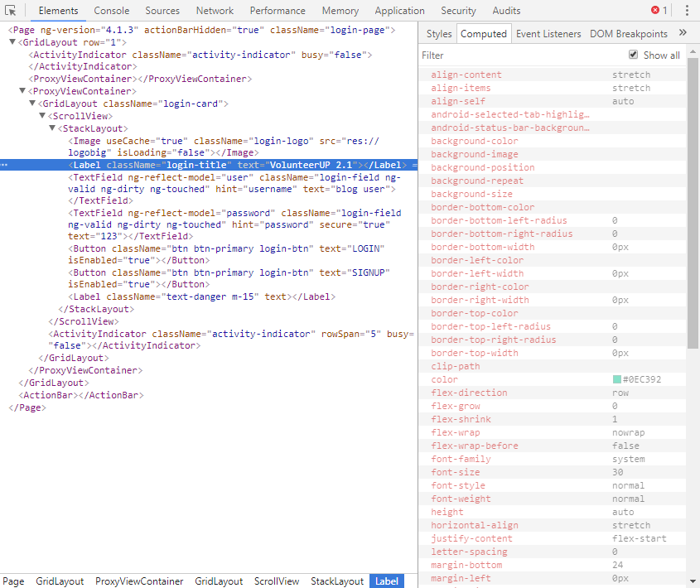Screen dimensions: 700x588
Task: Click the red error count indicator
Action: coord(659,11)
